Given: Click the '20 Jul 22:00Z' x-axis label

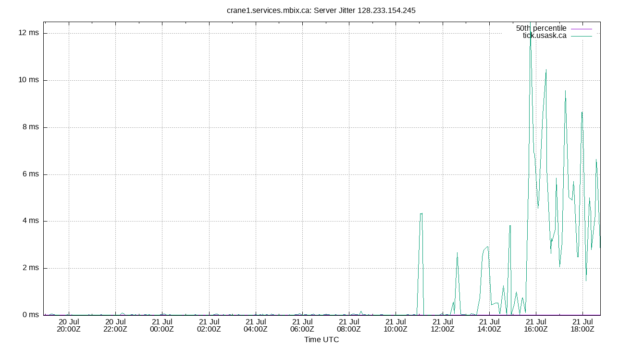Looking at the screenshot, I should tap(115, 325).
